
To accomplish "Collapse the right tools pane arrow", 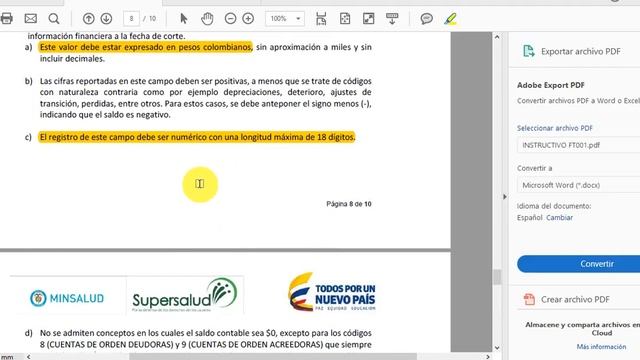I will click(x=504, y=197).
